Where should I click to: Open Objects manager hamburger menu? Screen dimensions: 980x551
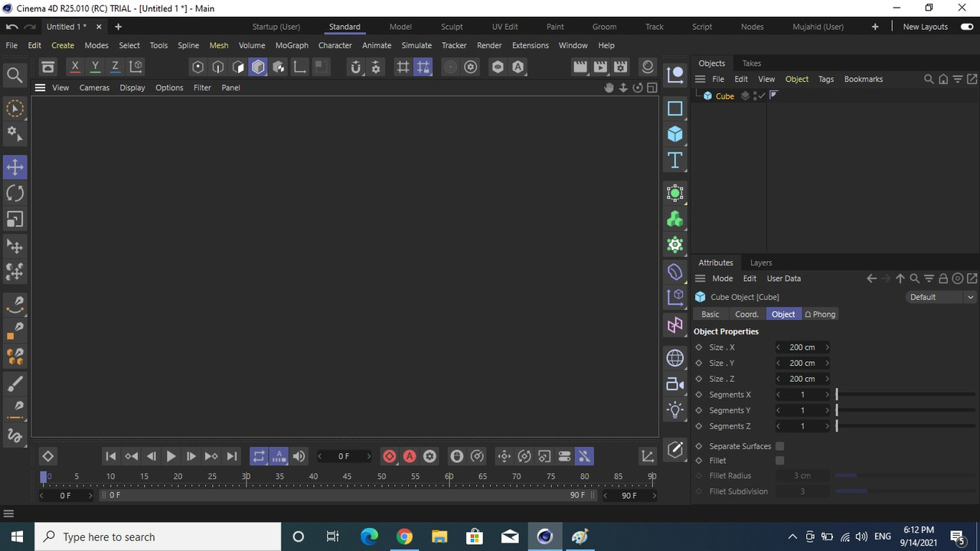click(x=700, y=79)
